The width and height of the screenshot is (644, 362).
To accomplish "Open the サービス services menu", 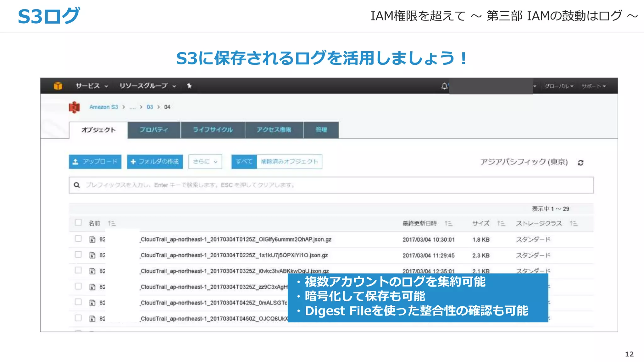I will click(x=92, y=86).
